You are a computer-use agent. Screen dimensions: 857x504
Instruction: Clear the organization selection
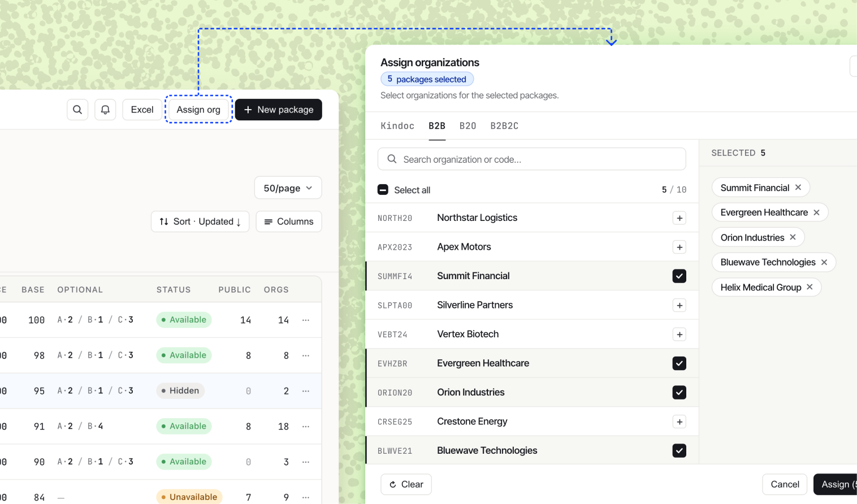(406, 484)
